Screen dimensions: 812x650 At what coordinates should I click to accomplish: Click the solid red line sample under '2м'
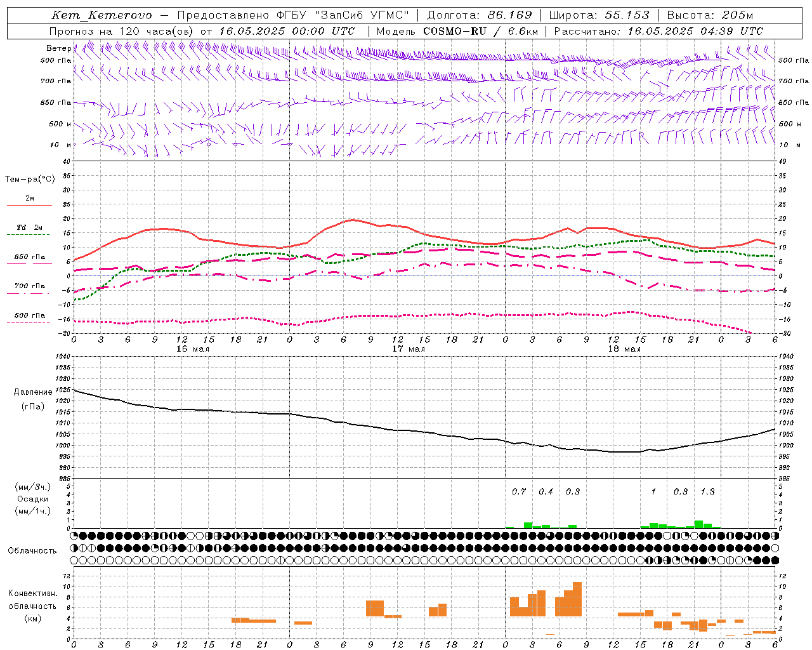(29, 206)
